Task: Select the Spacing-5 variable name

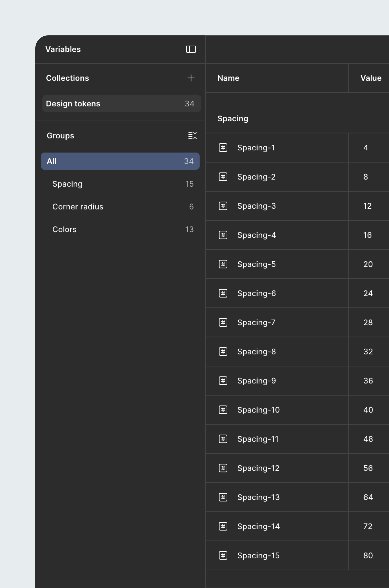Action: [256, 264]
